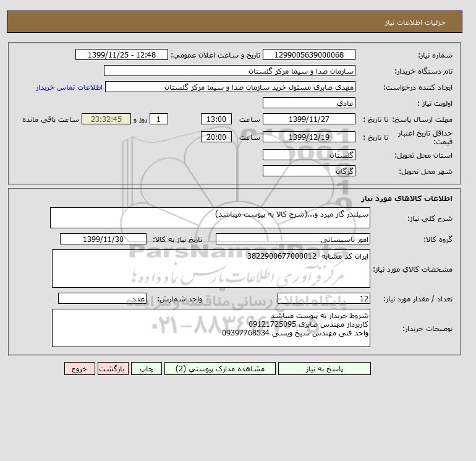Click the remaining days field '1'

tap(158, 119)
